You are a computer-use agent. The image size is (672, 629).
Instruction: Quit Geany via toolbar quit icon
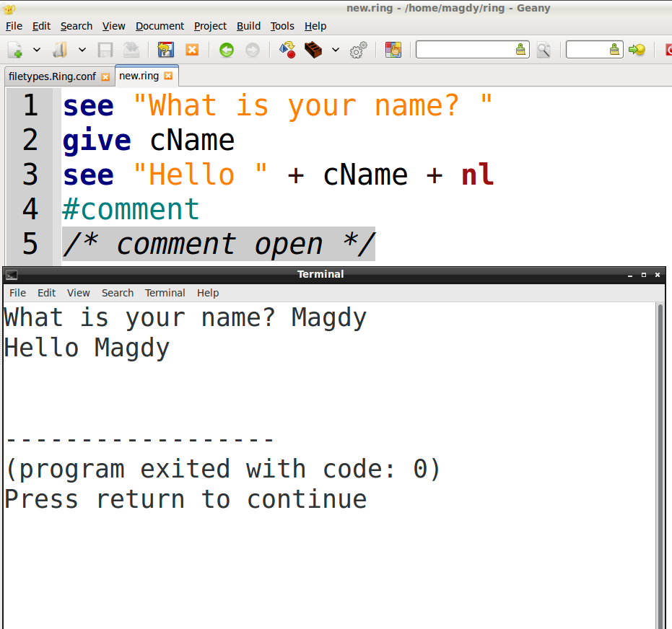tap(668, 49)
